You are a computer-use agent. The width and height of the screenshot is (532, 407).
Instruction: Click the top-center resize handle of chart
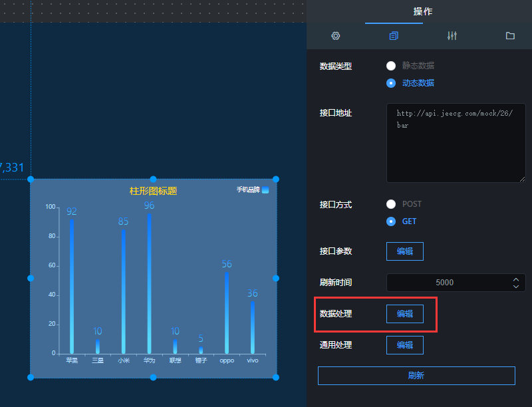coord(153,179)
